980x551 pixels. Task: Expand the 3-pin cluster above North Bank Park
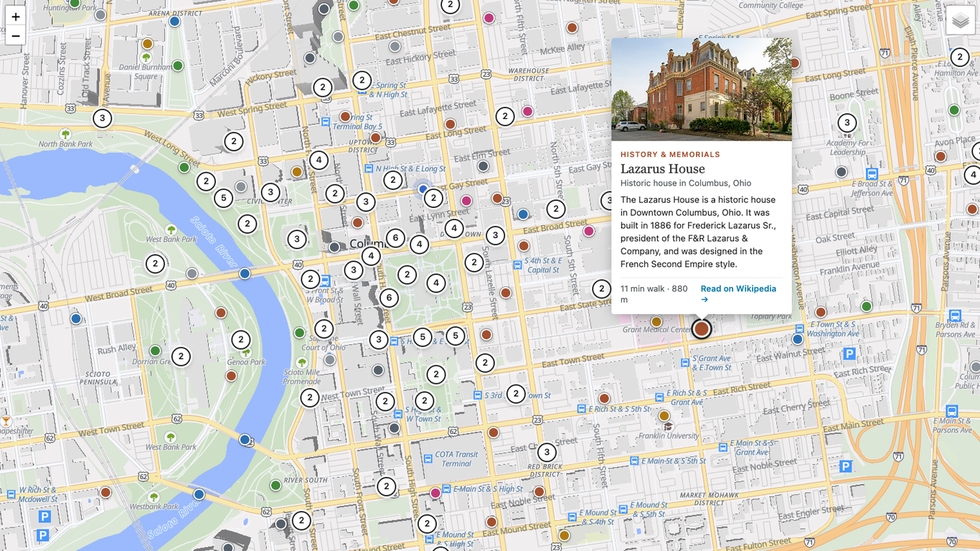[x=103, y=118]
